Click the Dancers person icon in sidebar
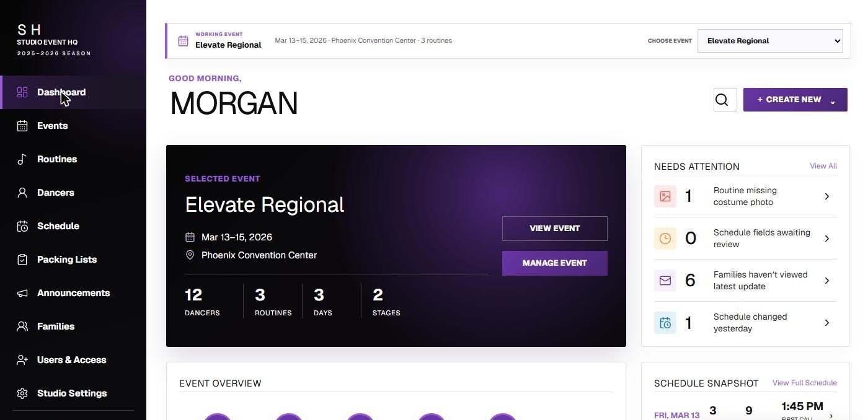Screen dimensions: 868x420 pyautogui.click(x=22, y=193)
